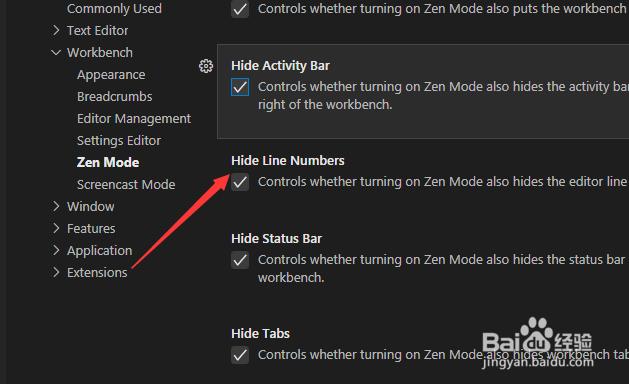The width and height of the screenshot is (629, 384).
Task: Expand the Text Editor section chevron
Action: pyautogui.click(x=56, y=30)
